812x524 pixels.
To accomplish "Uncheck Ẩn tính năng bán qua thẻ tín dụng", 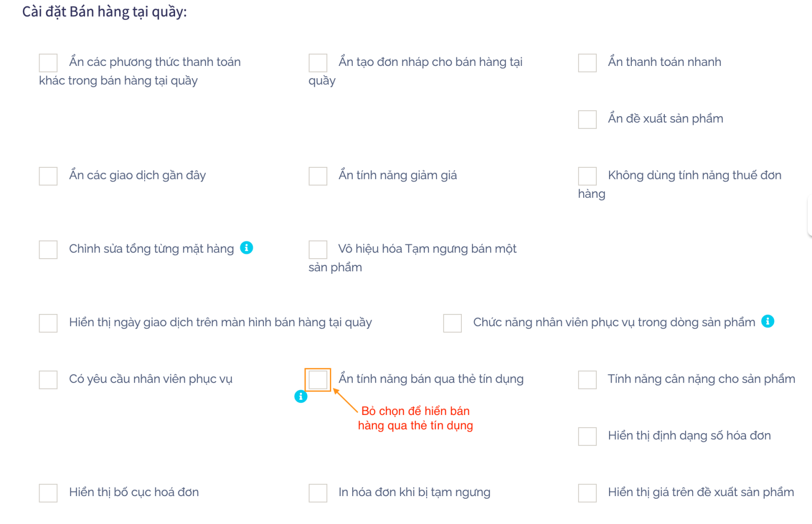I will coord(318,379).
